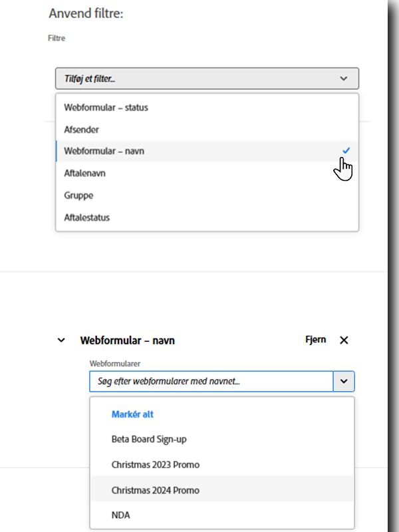Image resolution: width=399 pixels, height=532 pixels.
Task: Select 'Webformular – navn' filter option
Action: tap(207, 151)
